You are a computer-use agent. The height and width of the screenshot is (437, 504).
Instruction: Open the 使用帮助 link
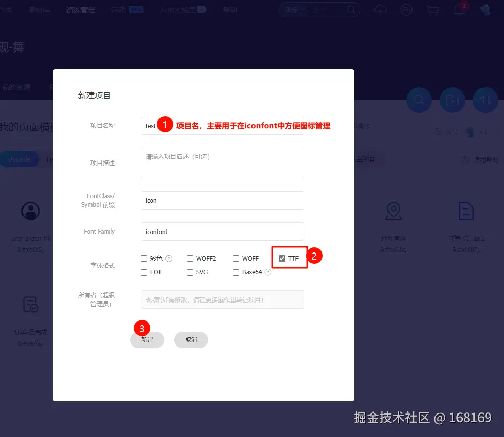click(486, 159)
